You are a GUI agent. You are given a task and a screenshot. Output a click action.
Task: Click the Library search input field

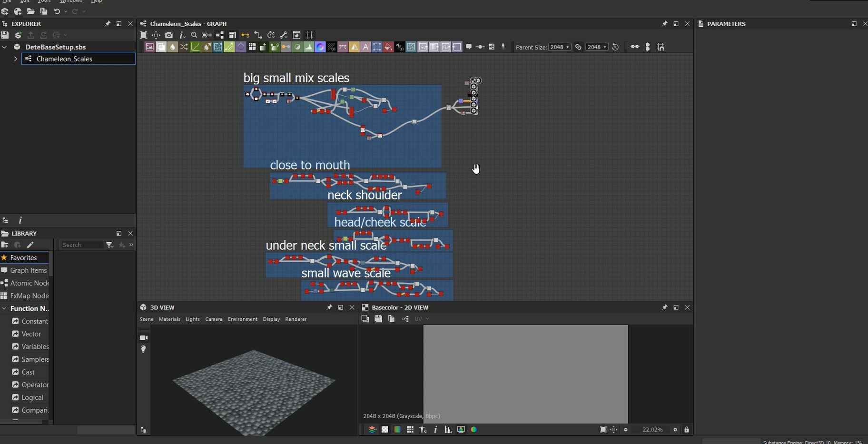point(83,245)
